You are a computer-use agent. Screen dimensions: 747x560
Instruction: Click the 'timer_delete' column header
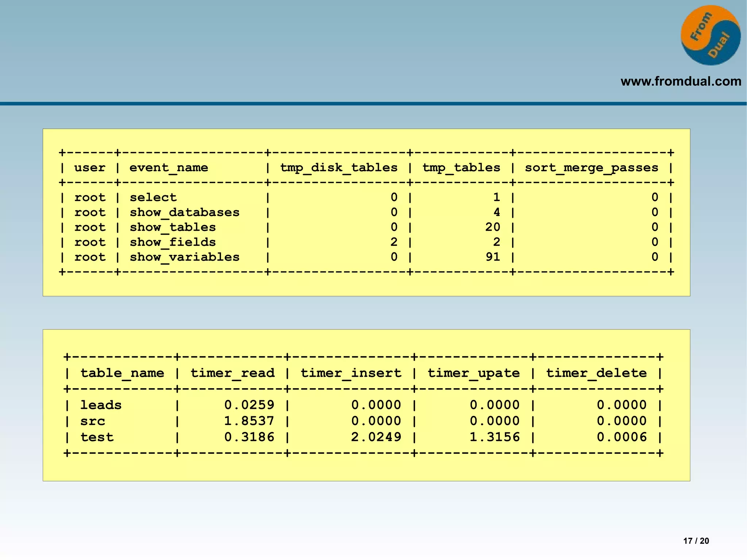pyautogui.click(x=596, y=373)
